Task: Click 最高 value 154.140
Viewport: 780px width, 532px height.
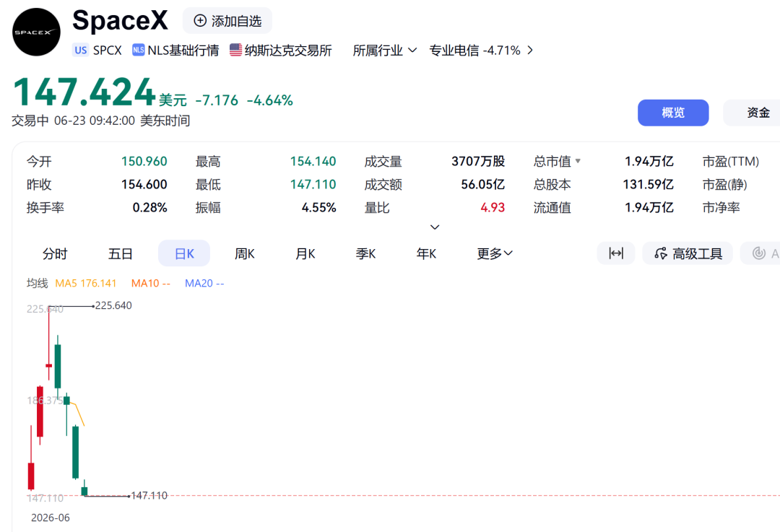Action: click(x=313, y=162)
